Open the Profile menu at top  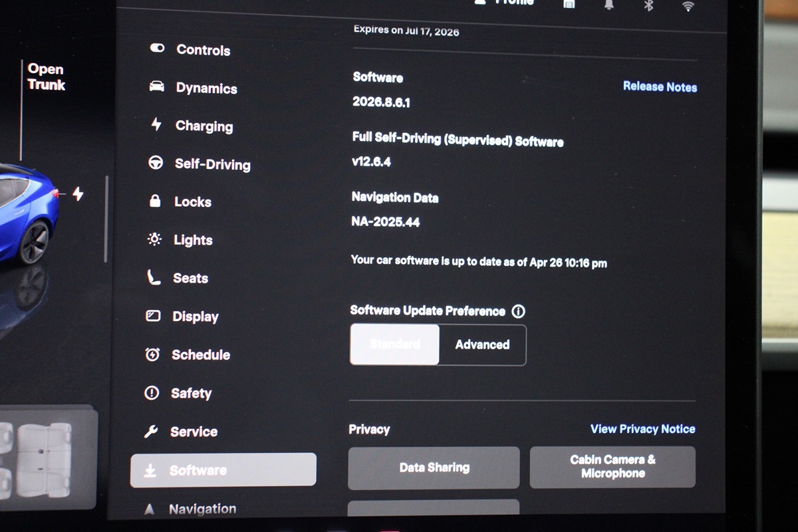[x=505, y=3]
